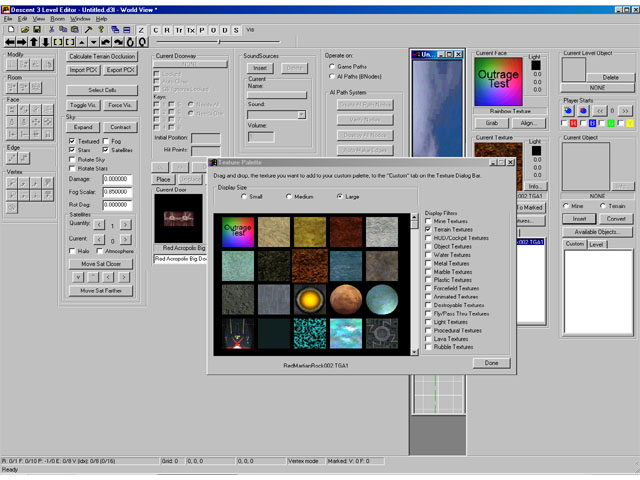Click the Import PCX button
Viewport: 640px width, 480px height.
83,70
